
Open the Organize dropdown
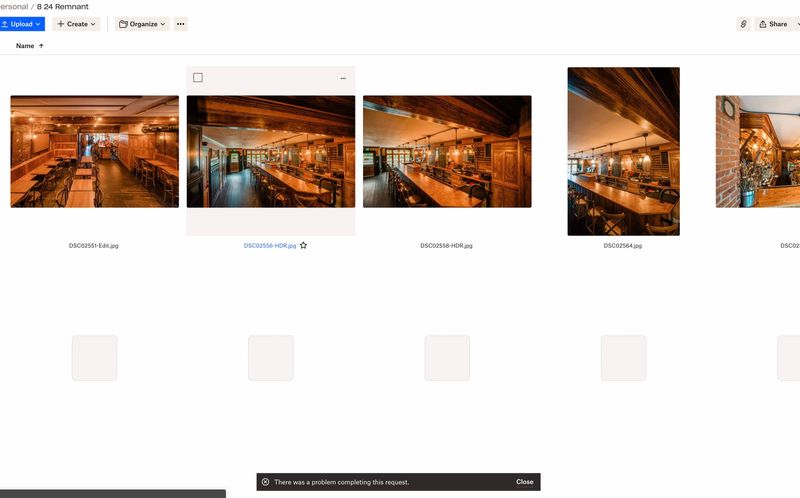coord(142,24)
